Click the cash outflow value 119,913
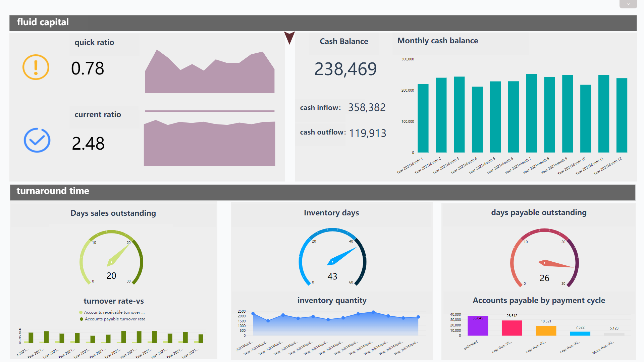The height and width of the screenshot is (362, 644). pyautogui.click(x=368, y=133)
